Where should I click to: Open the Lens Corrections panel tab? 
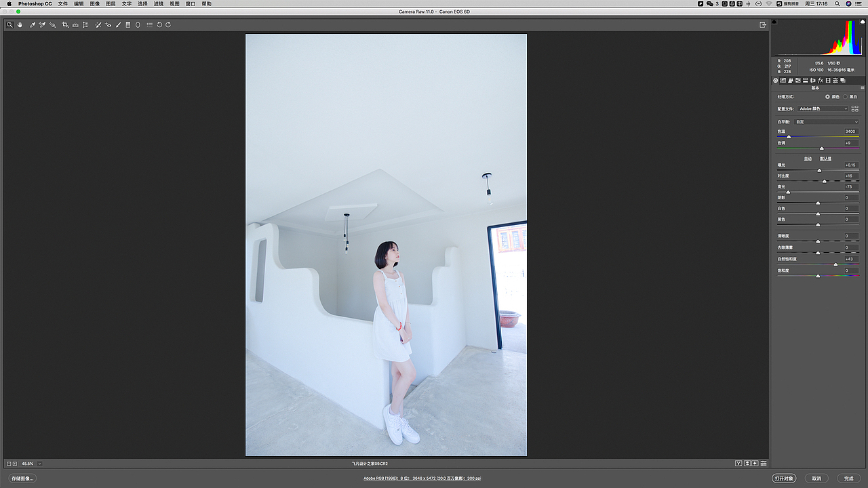click(813, 80)
